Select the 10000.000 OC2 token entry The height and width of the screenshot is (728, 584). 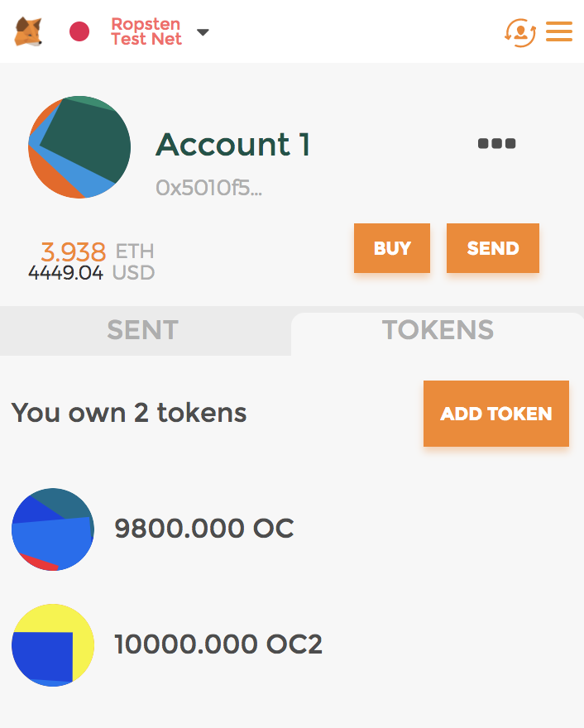click(292, 645)
